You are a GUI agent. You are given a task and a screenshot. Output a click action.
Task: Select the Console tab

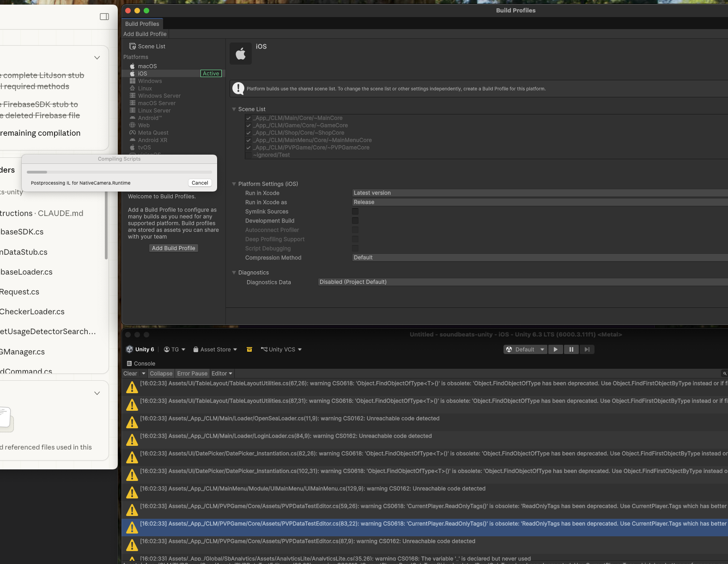click(141, 364)
